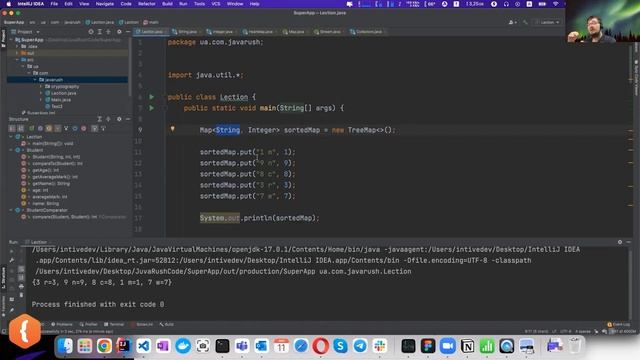Open Figma from the dock

coord(428,346)
